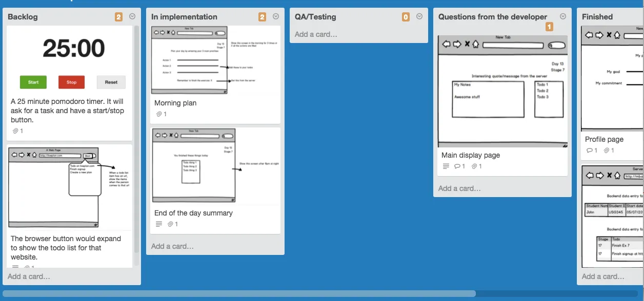Click the description lines icon on Main display page
The width and height of the screenshot is (644, 301).
[447, 166]
